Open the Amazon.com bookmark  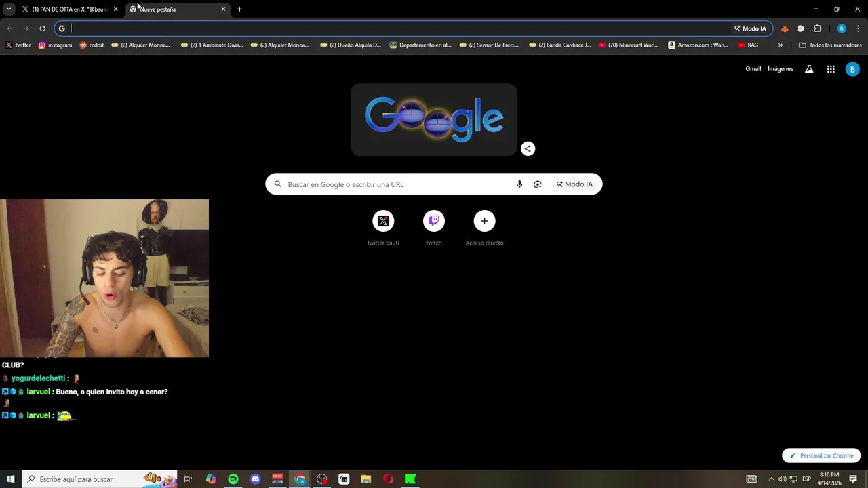coord(698,45)
